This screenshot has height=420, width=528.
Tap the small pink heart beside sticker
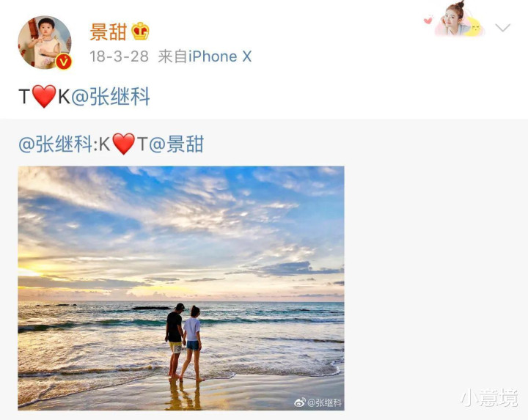point(428,21)
